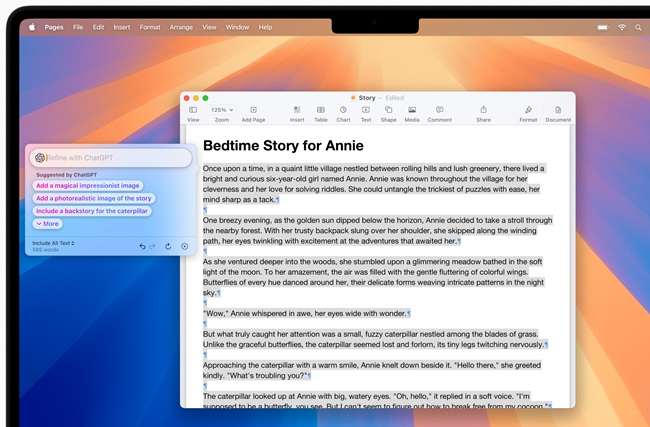650x427 pixels.
Task: Add a Chart using the toolbar icon
Action: pos(343,110)
